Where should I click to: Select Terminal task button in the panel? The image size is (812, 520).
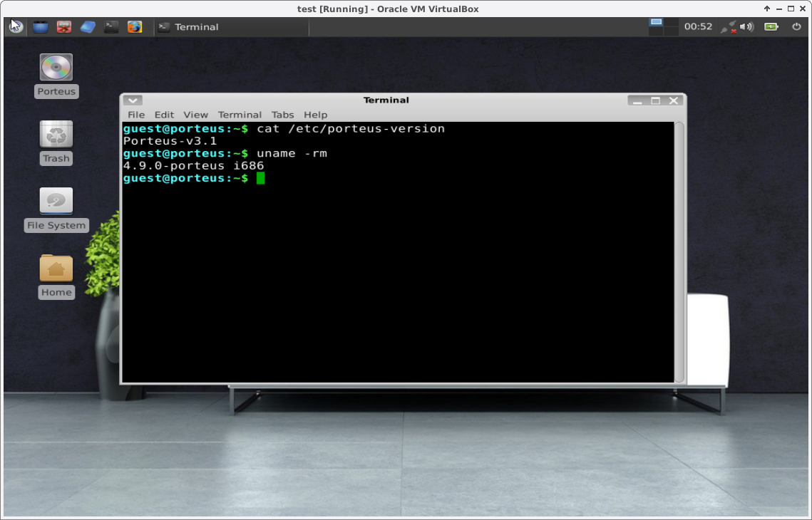pos(232,27)
